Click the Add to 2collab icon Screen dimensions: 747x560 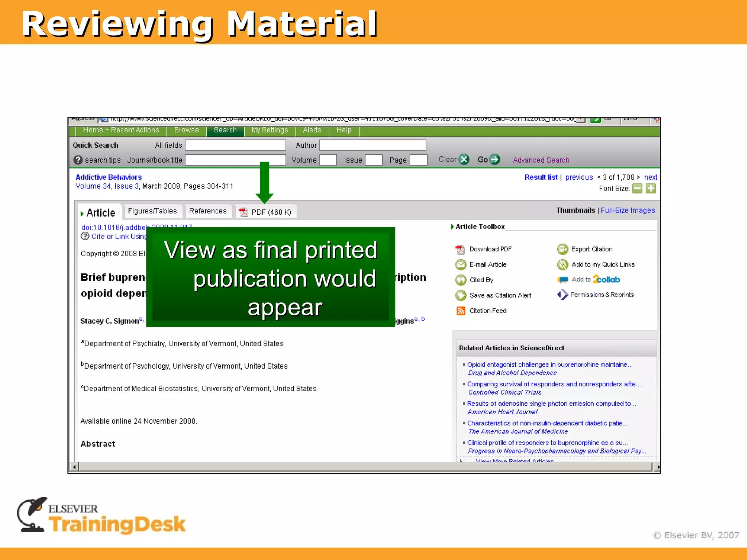562,280
